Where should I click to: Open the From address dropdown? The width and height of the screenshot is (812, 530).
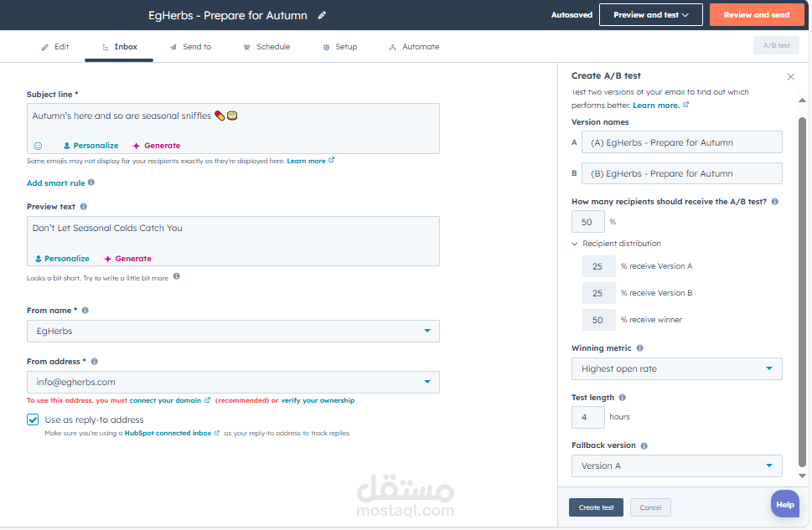(233, 382)
